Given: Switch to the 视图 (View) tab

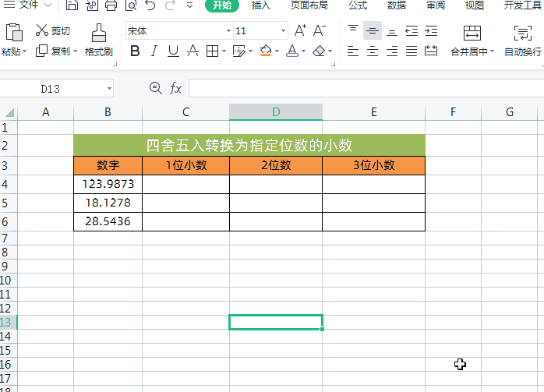Looking at the screenshot, I should (475, 5).
